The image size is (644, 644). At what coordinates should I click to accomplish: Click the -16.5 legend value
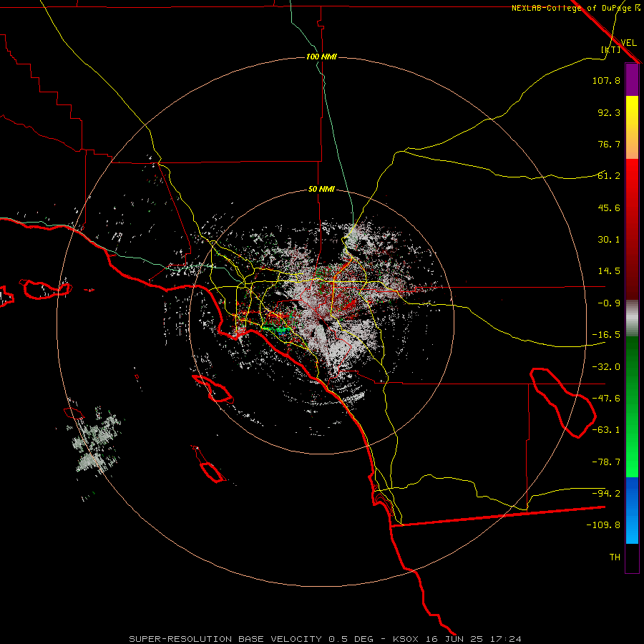[606, 334]
